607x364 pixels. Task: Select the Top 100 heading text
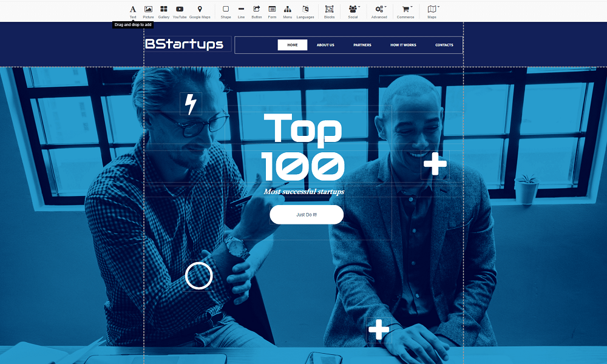303,147
